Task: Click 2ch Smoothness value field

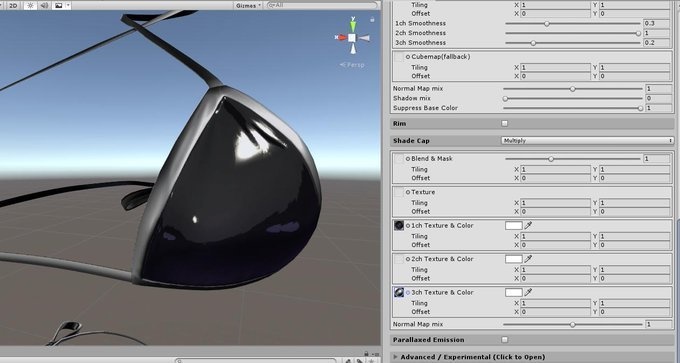Action: click(657, 33)
